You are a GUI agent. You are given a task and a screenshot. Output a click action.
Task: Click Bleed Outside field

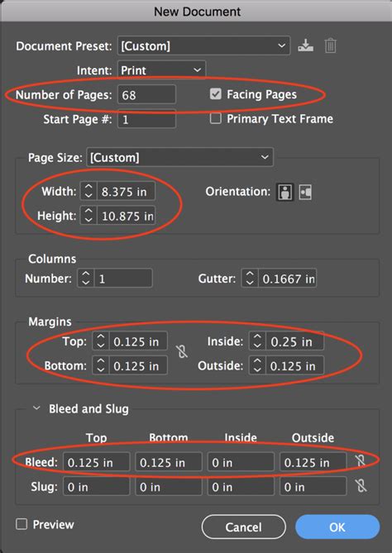tap(313, 462)
